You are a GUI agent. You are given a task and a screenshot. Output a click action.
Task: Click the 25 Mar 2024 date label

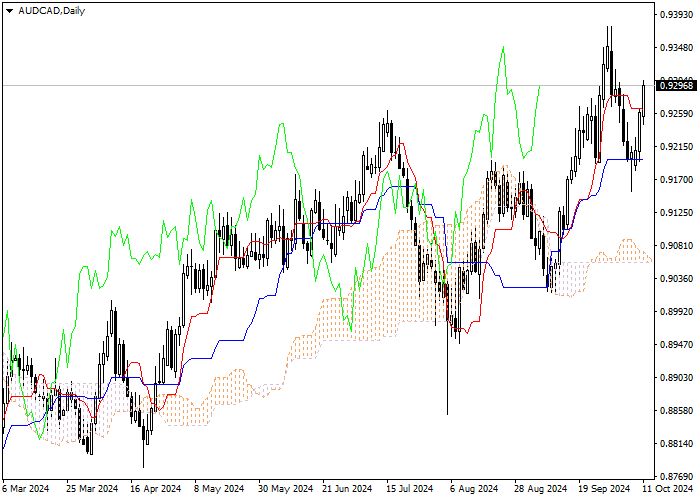(92, 489)
